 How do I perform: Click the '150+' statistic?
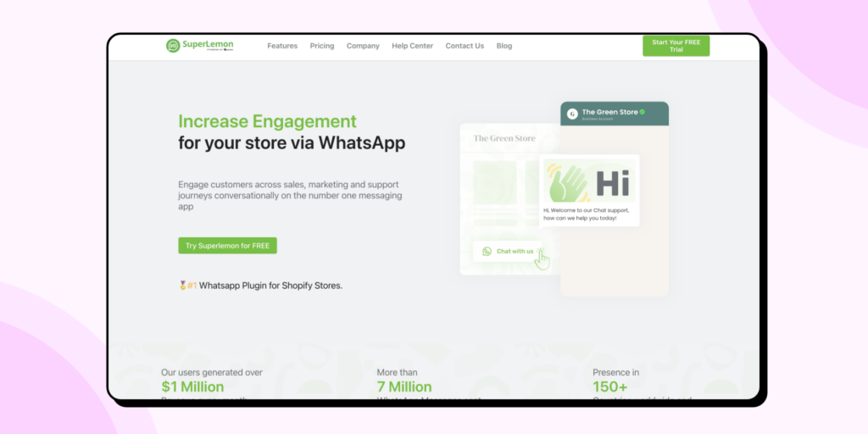(610, 387)
